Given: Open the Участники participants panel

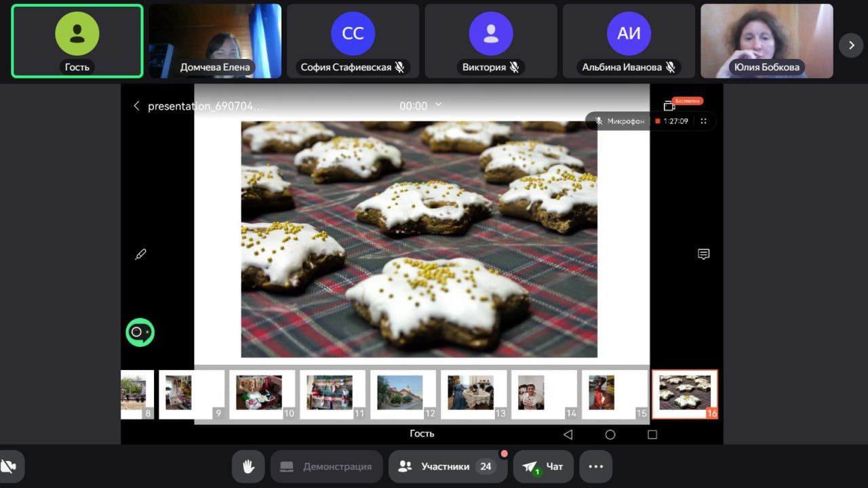Looking at the screenshot, I should (x=445, y=466).
